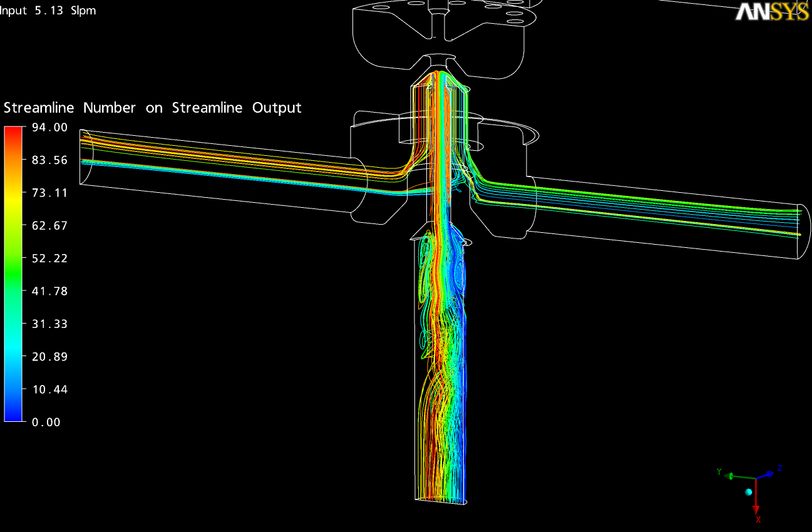This screenshot has width=812, height=532.
Task: Click the rainbow color legend bar
Action: [13, 274]
